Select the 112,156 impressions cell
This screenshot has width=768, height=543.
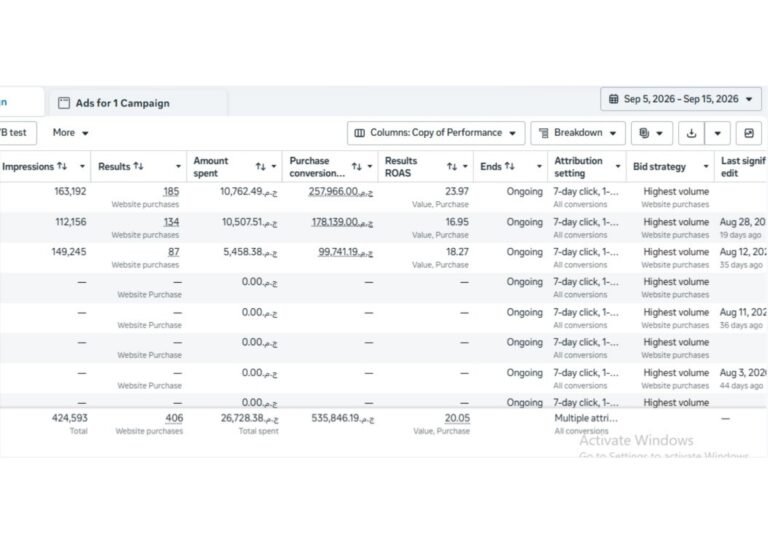click(71, 222)
